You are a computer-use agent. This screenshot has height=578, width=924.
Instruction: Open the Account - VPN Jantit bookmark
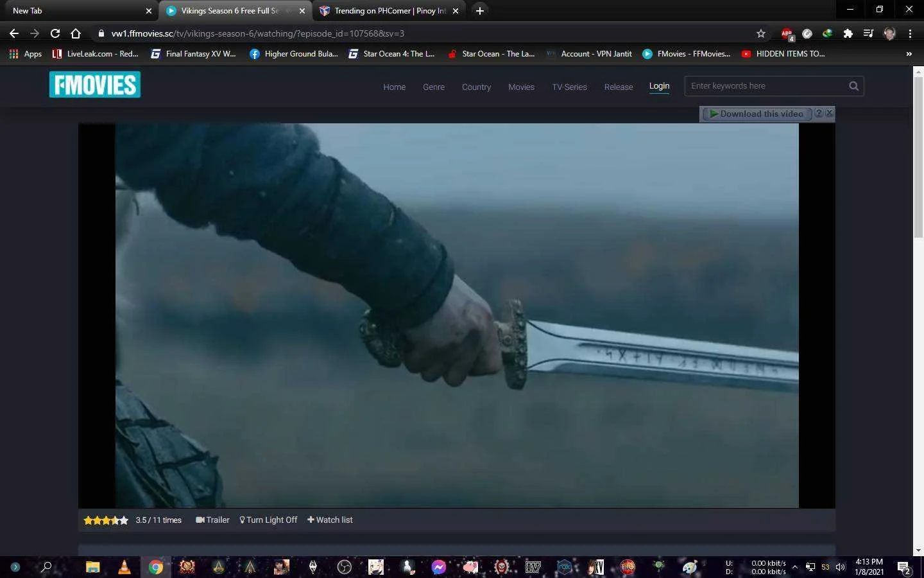pos(589,54)
